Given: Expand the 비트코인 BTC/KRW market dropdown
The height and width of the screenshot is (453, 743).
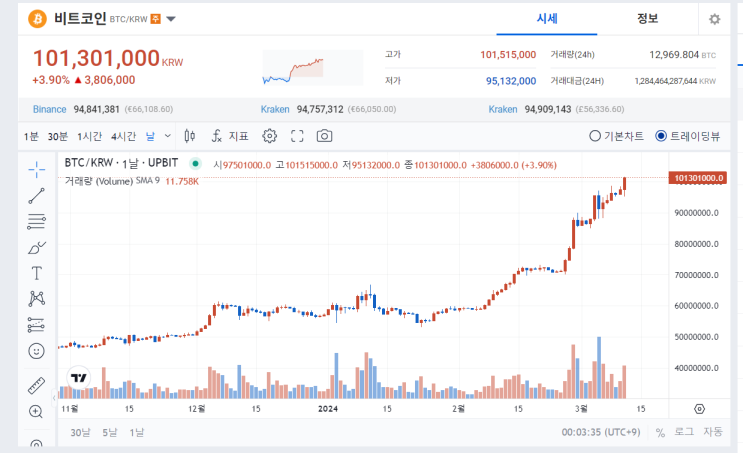Looking at the screenshot, I should [x=171, y=19].
